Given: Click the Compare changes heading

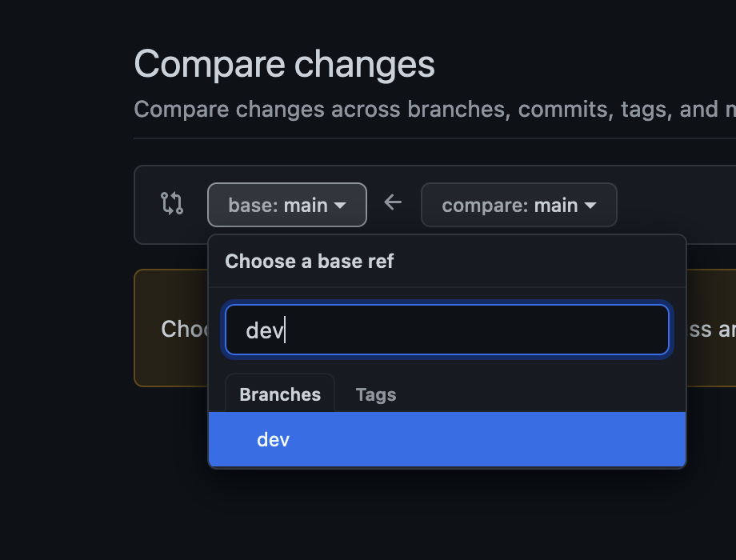Looking at the screenshot, I should point(284,64).
